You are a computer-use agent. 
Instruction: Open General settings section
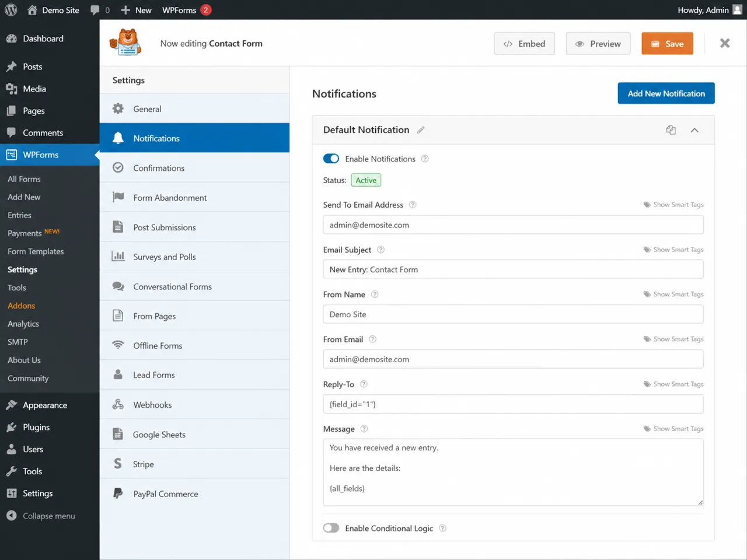pyautogui.click(x=194, y=108)
